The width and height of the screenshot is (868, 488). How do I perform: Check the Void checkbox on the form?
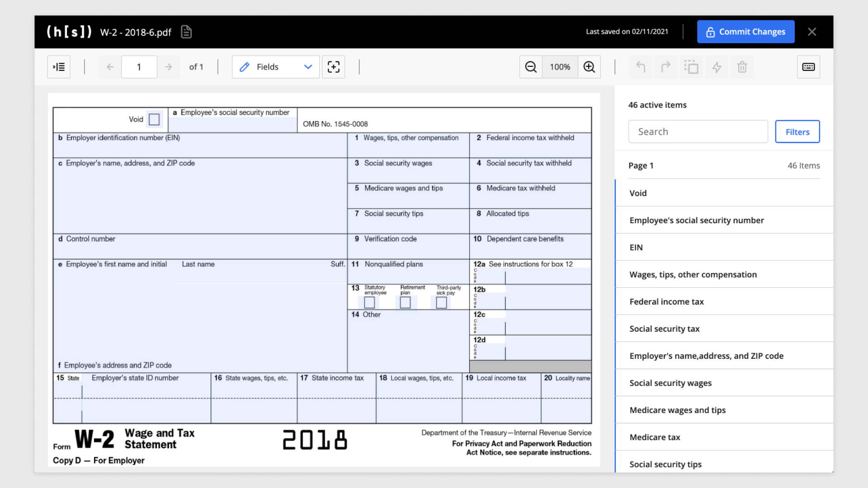click(x=154, y=119)
